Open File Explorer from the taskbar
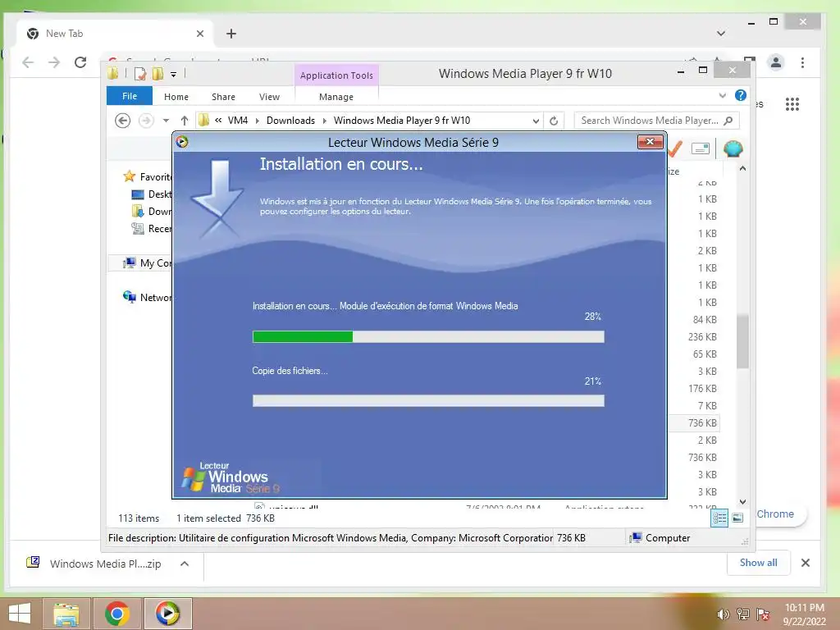840x630 pixels. tap(66, 614)
